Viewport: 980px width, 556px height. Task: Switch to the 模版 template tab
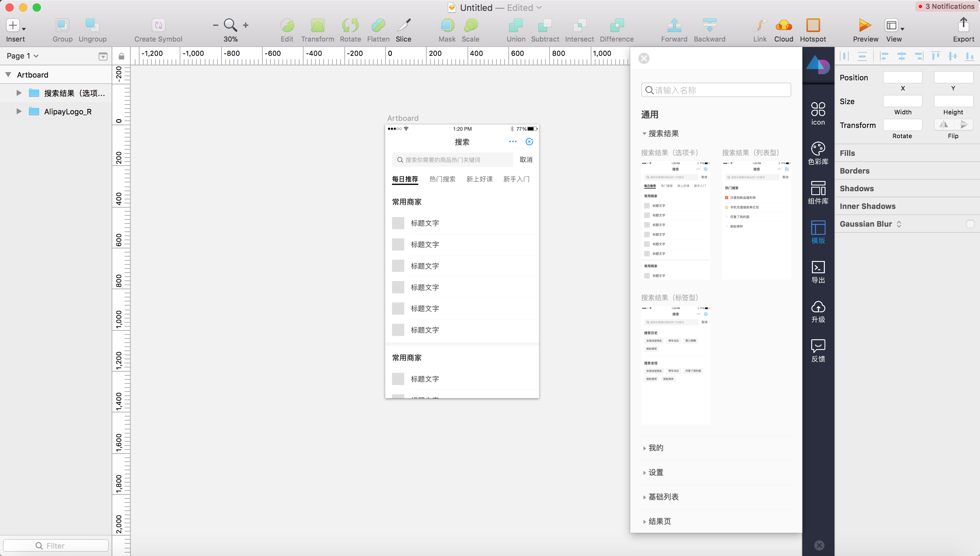818,232
